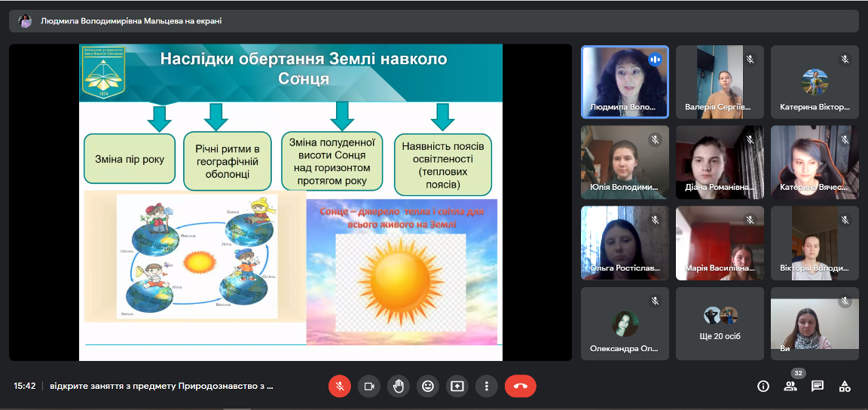Image resolution: width=868 pixels, height=410 pixels.
Task: Click the shared presentation slide
Action: pyautogui.click(x=291, y=202)
